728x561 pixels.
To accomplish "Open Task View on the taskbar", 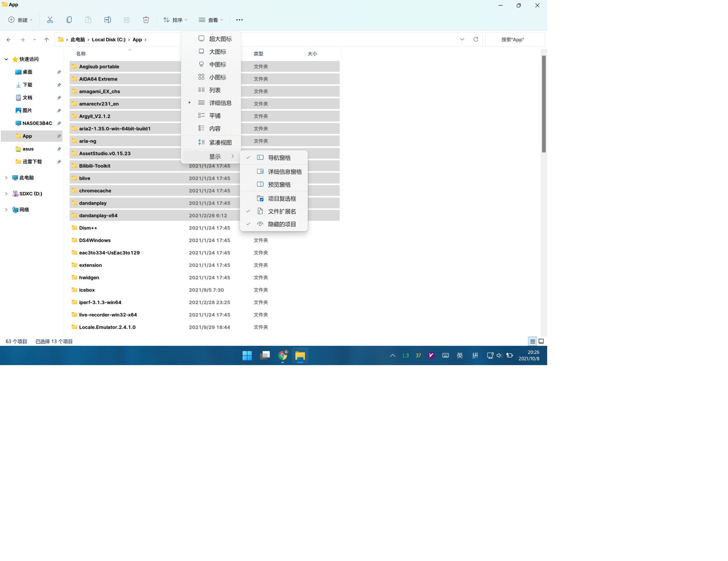I will point(265,356).
